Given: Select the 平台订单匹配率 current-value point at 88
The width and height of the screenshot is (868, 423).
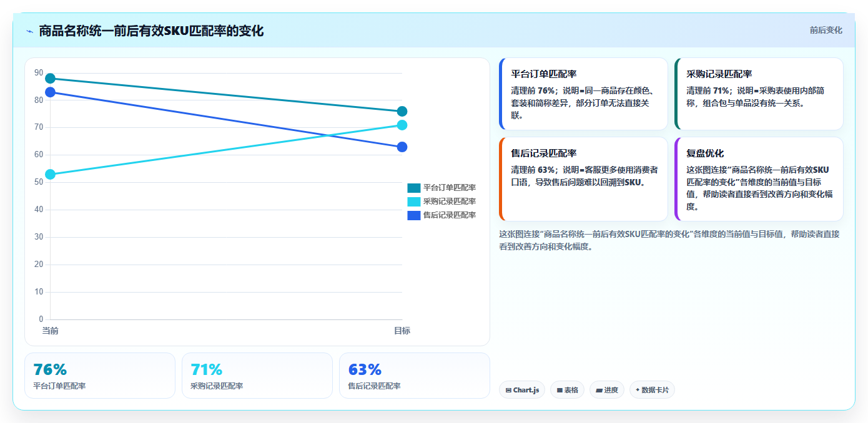Looking at the screenshot, I should [51, 79].
